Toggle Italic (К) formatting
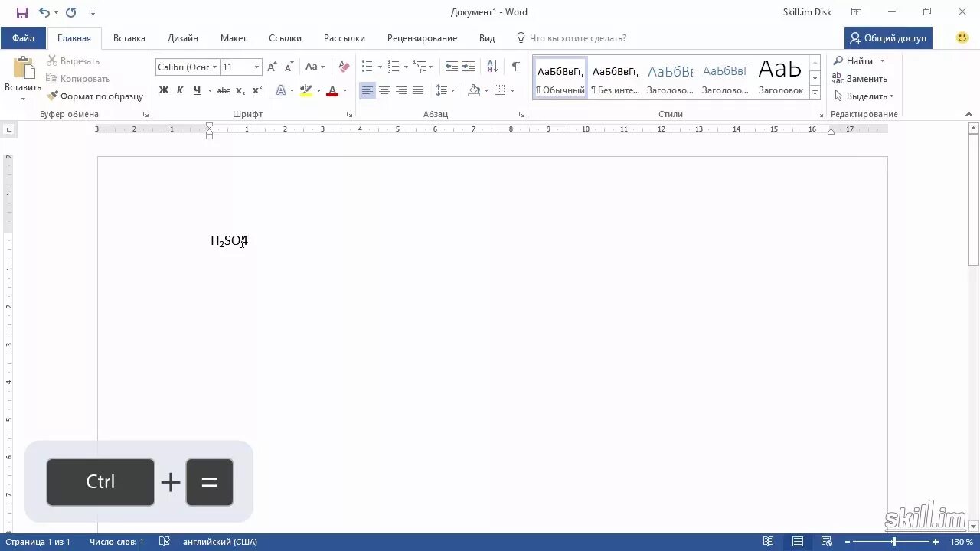Image resolution: width=980 pixels, height=551 pixels. pyautogui.click(x=180, y=90)
